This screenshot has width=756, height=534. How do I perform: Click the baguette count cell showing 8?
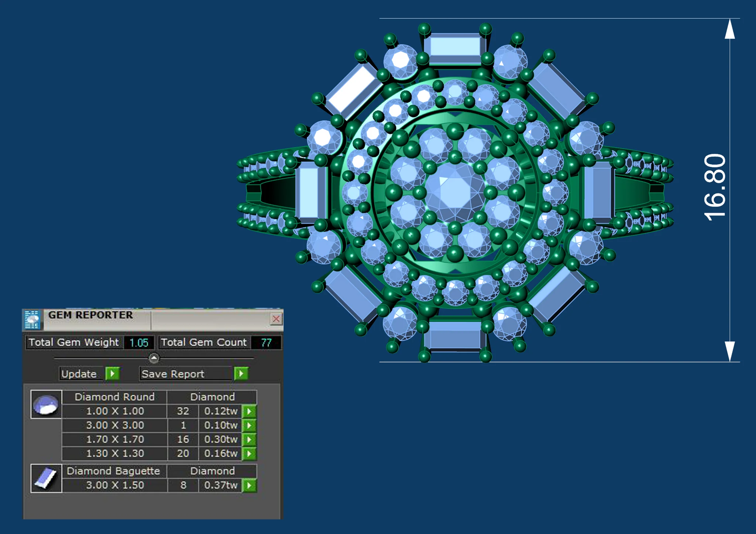tap(183, 485)
